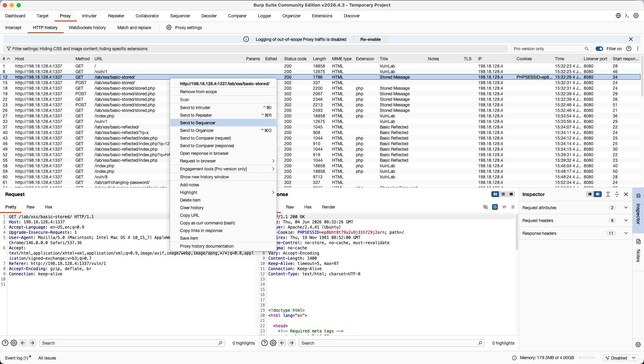Switch to the Repeater tab
The image size is (644, 364).
(116, 16)
